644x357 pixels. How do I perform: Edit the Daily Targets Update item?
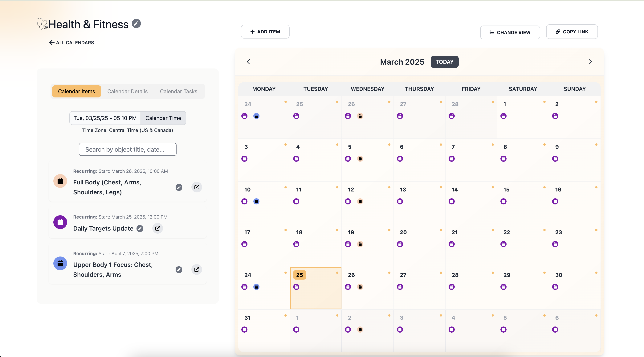point(140,228)
